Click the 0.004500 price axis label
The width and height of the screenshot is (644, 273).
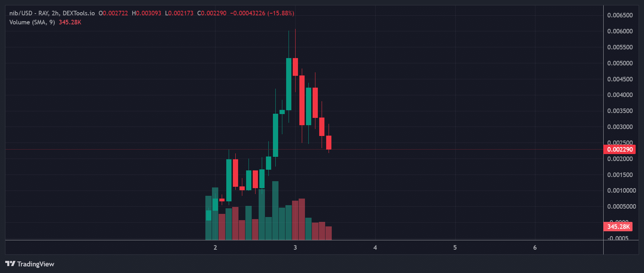pyautogui.click(x=620, y=79)
